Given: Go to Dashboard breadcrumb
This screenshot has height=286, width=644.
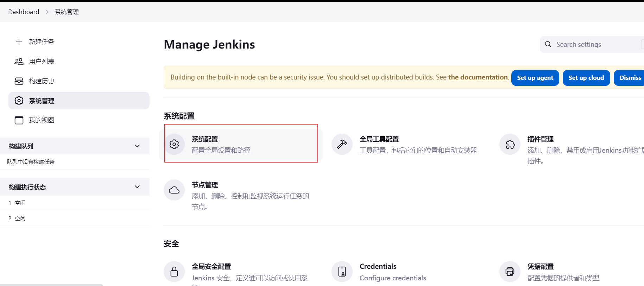Looking at the screenshot, I should (x=24, y=12).
